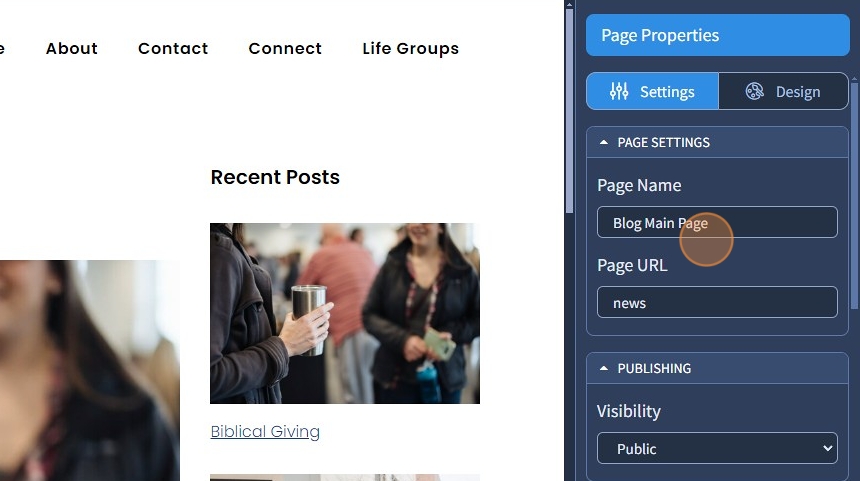
Task: Click the Page URL field containing news
Action: (x=717, y=302)
